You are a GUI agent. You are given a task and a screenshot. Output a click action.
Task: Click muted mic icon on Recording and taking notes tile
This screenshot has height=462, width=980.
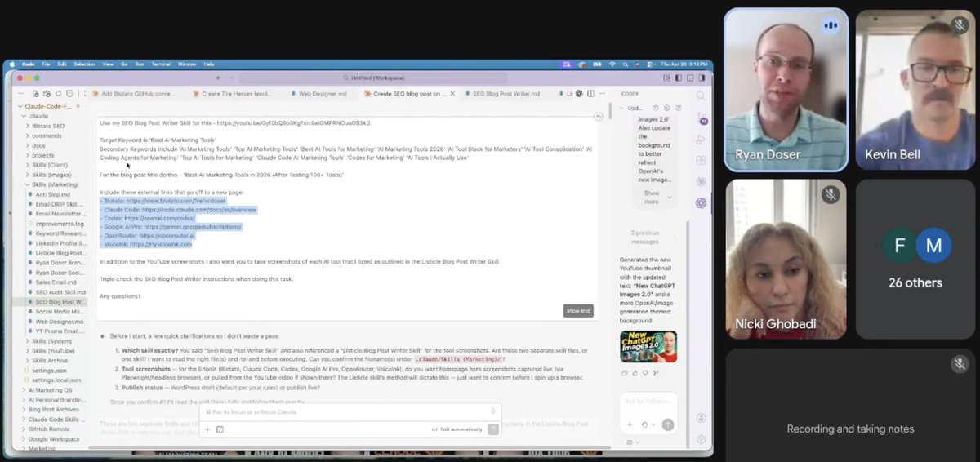960,364
